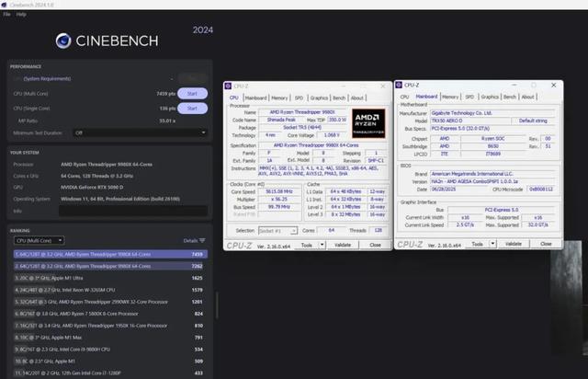Select ranking row 2 scoring 7262
Viewport: 588px width, 379px height.
(110, 266)
